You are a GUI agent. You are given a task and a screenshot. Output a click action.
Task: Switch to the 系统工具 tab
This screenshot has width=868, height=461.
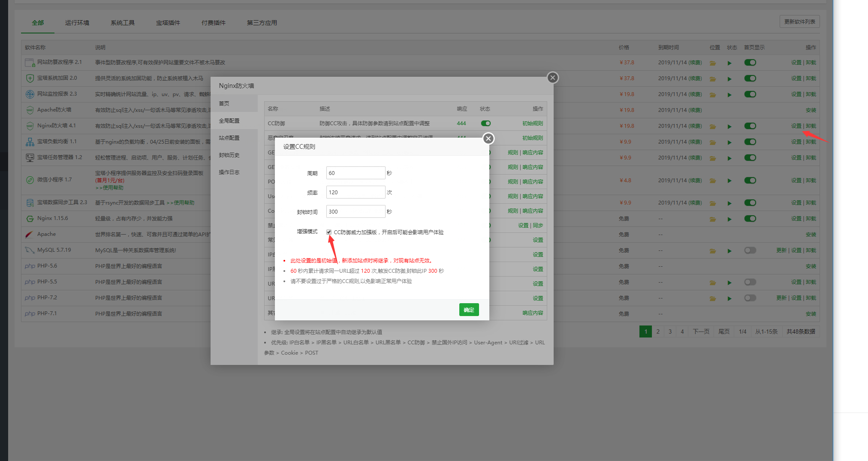point(123,23)
